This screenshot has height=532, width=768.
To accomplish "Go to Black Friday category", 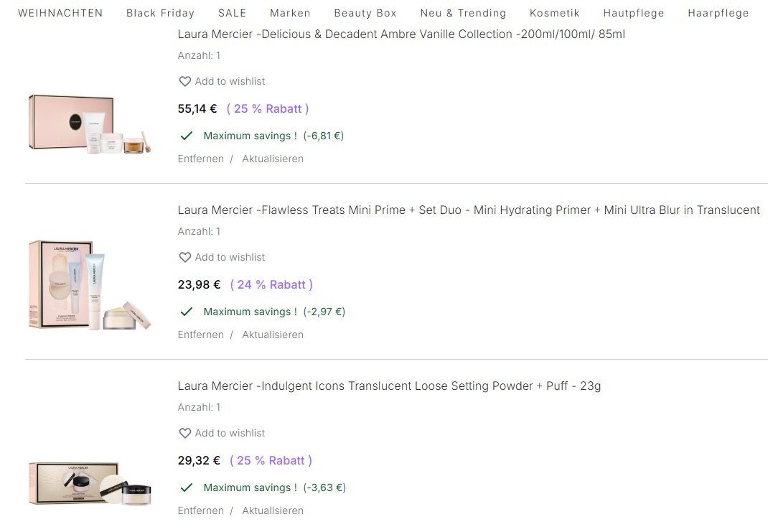I will (160, 13).
